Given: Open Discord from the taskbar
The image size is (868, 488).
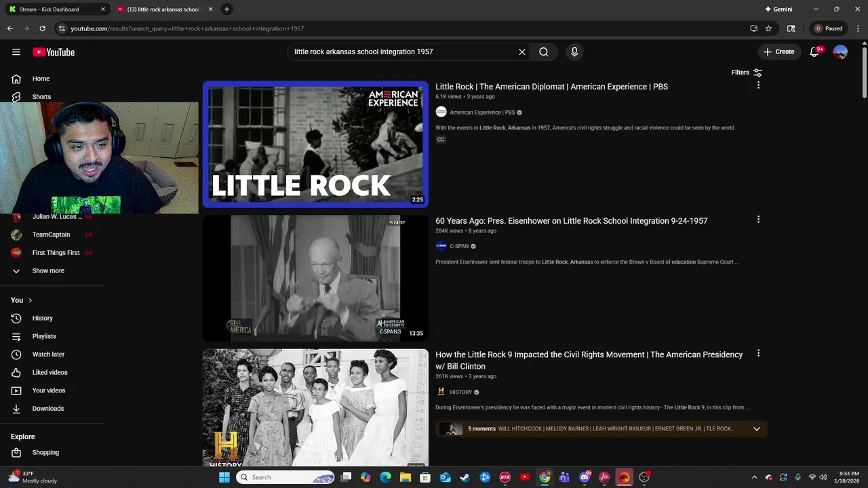Looking at the screenshot, I should 585,477.
